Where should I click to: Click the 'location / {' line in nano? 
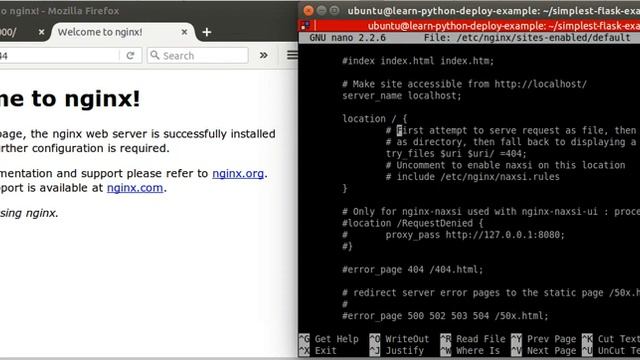(375, 119)
